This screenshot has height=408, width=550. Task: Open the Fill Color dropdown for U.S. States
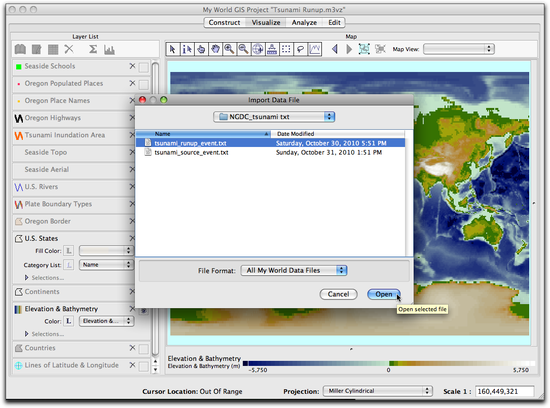106,250
